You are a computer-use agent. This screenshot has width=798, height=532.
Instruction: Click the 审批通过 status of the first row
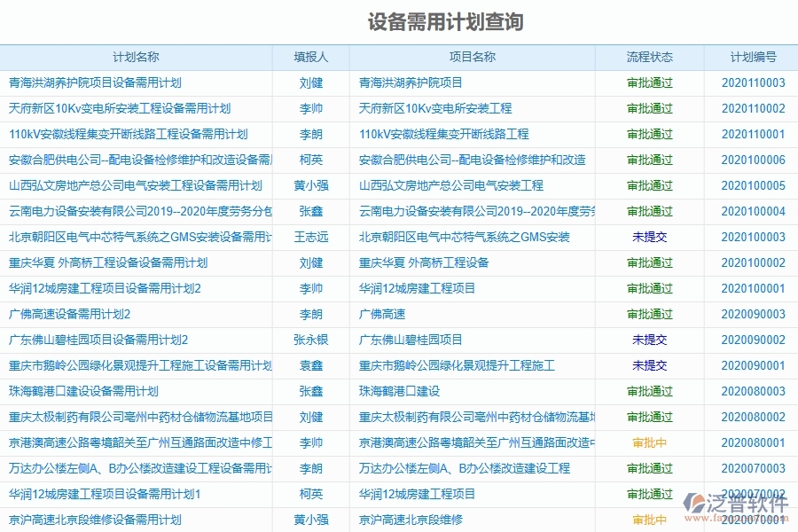[x=646, y=82]
